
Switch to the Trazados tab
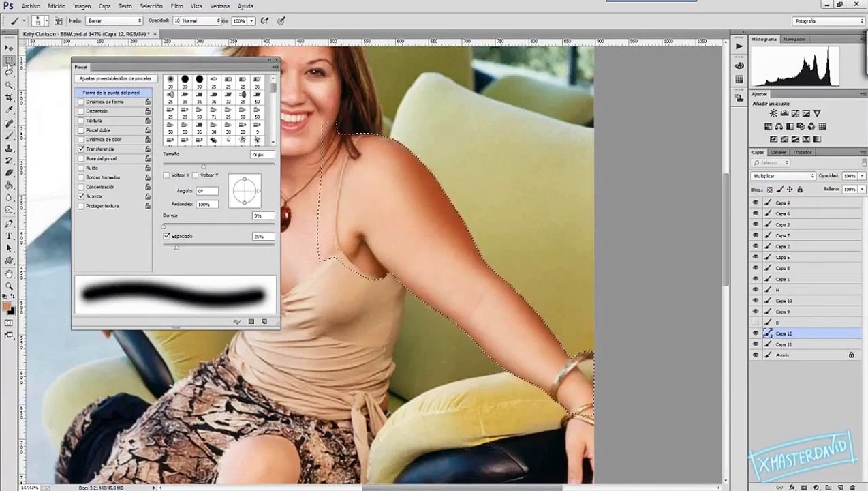[x=803, y=152]
